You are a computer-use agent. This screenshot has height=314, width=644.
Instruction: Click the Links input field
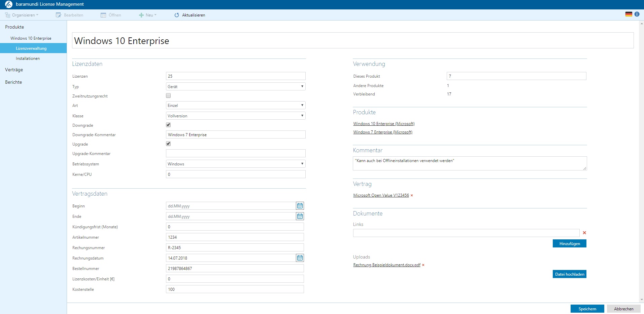[x=466, y=233]
